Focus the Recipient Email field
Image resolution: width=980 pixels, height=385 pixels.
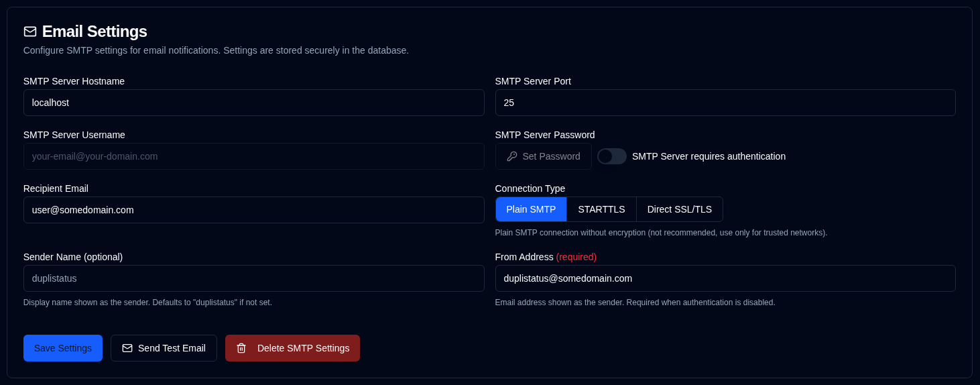coord(254,210)
